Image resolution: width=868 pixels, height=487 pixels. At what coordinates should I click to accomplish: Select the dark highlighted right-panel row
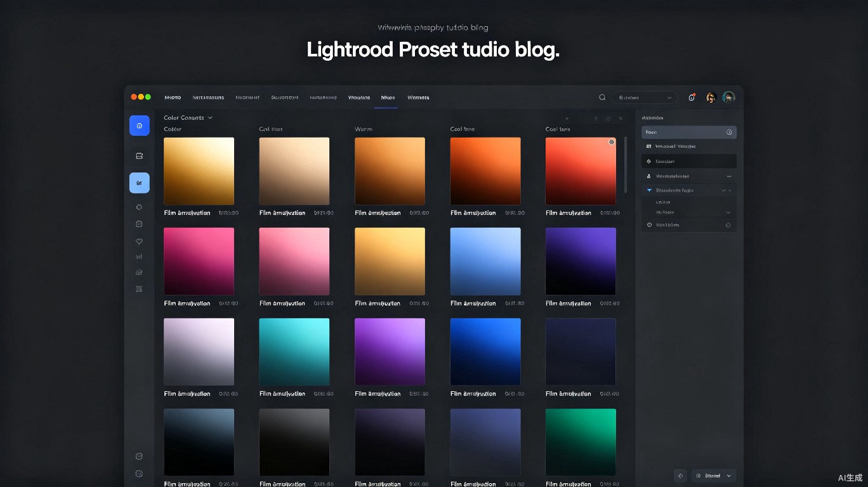click(689, 162)
